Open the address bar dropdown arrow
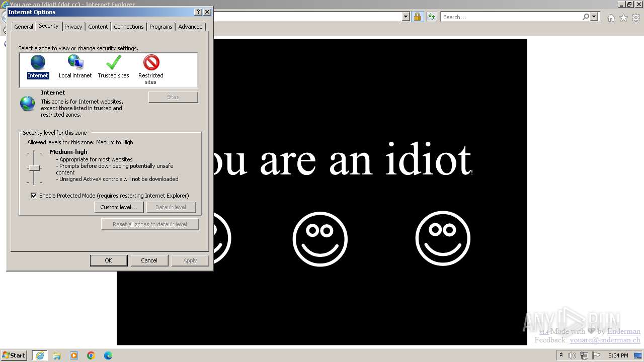Image resolution: width=644 pixels, height=362 pixels. point(406,17)
